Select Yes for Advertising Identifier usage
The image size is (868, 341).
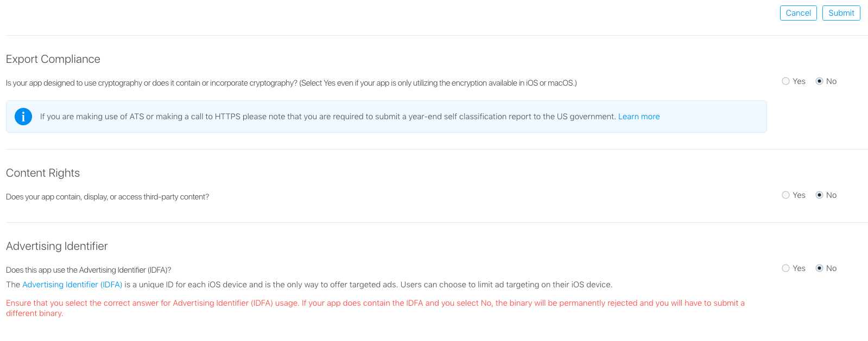coord(785,268)
